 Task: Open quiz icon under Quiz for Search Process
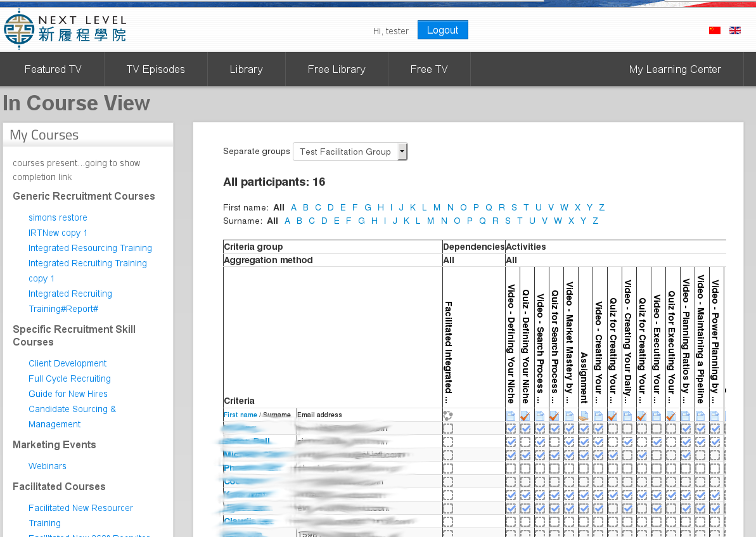point(554,416)
